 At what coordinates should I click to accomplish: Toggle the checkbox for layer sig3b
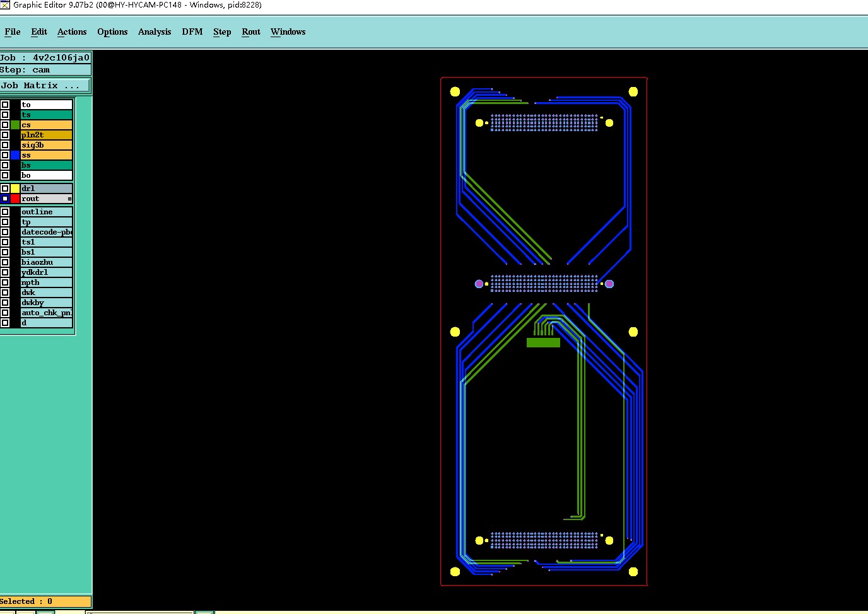click(5, 145)
